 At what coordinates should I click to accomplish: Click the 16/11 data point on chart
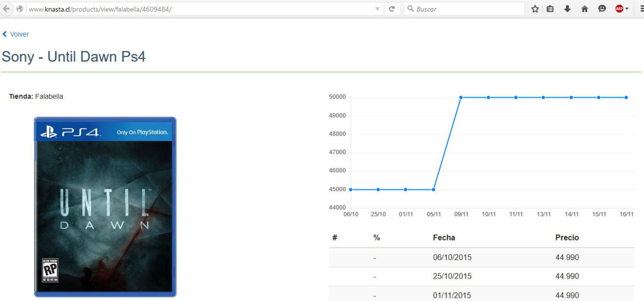coord(626,97)
